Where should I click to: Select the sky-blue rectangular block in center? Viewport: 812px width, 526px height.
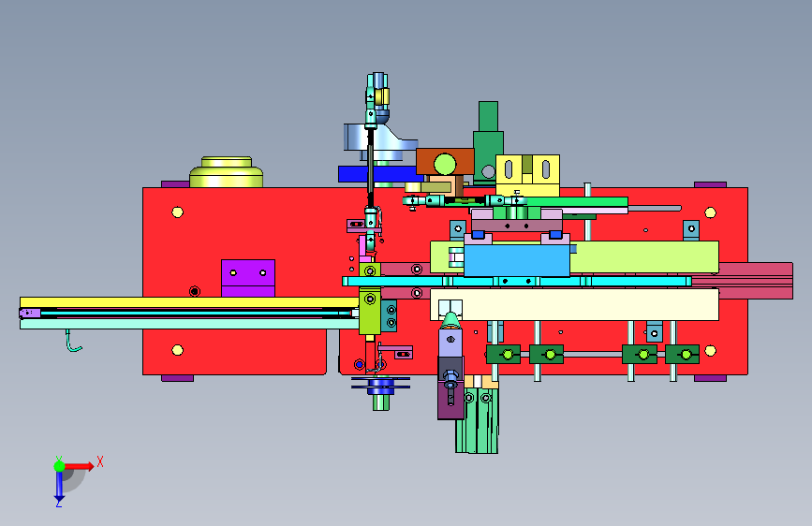coord(517,260)
